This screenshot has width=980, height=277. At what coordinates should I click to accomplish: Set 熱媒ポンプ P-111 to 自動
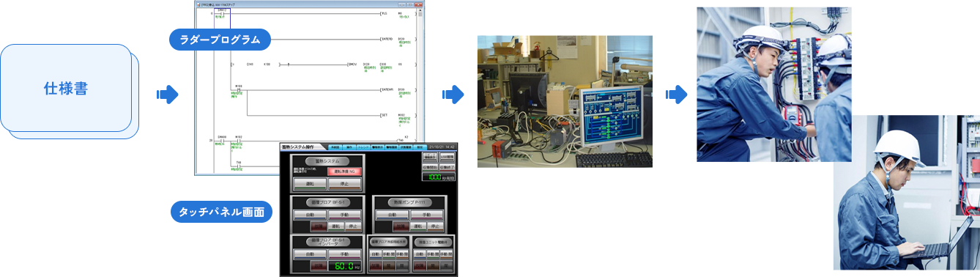pyautogui.click(x=393, y=215)
